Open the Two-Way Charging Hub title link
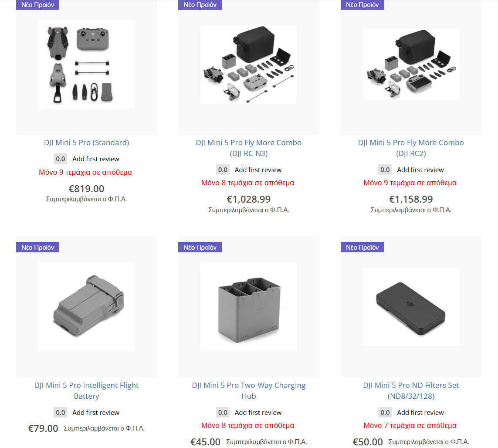 point(249,391)
